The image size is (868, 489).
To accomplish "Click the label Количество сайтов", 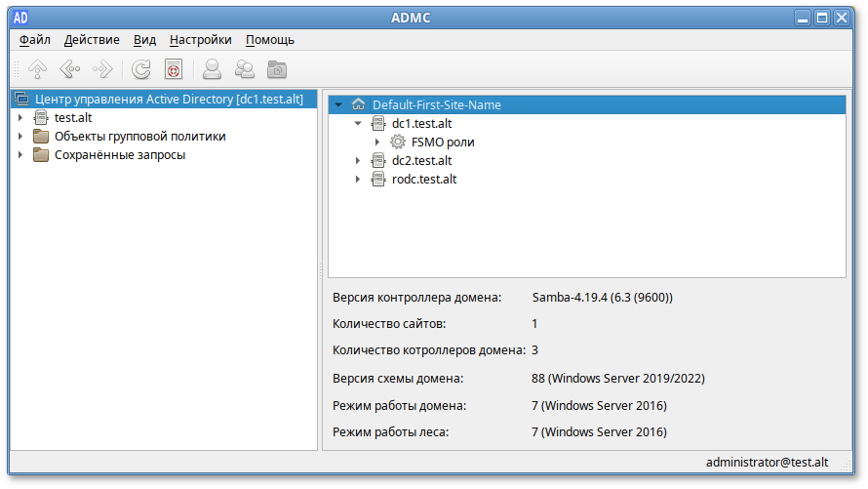I will pos(389,323).
